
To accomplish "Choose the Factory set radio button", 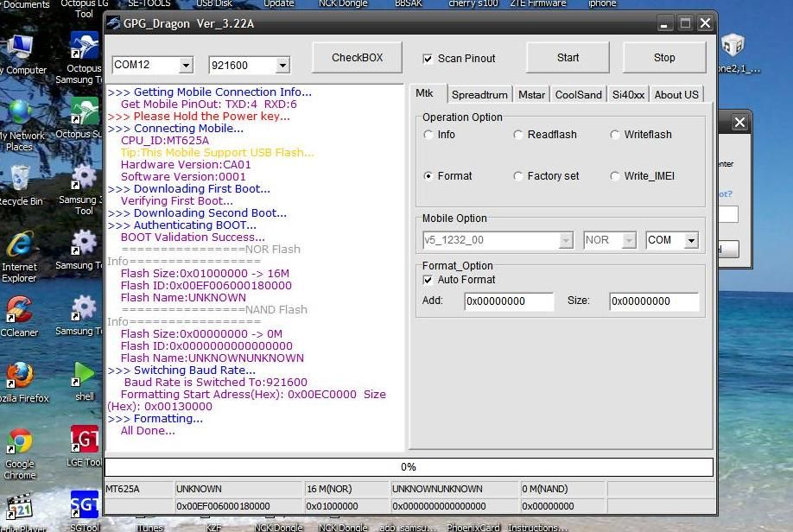I will coord(518,176).
